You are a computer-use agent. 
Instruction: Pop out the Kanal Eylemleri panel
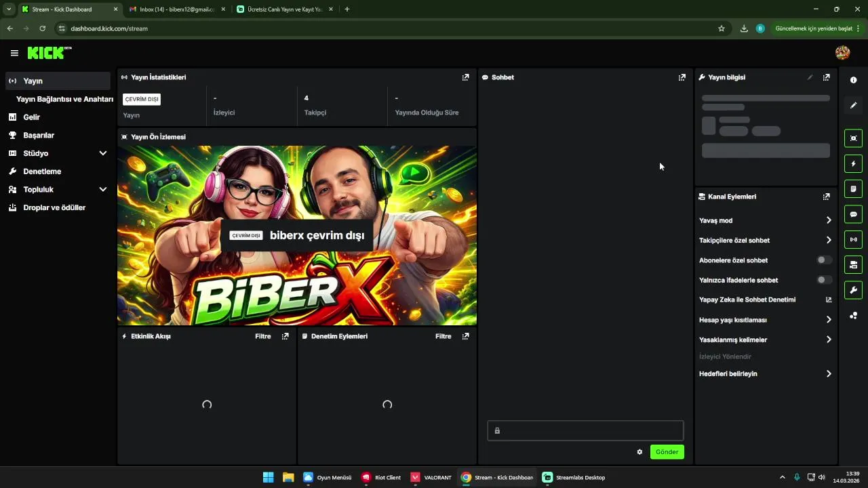[x=826, y=197]
